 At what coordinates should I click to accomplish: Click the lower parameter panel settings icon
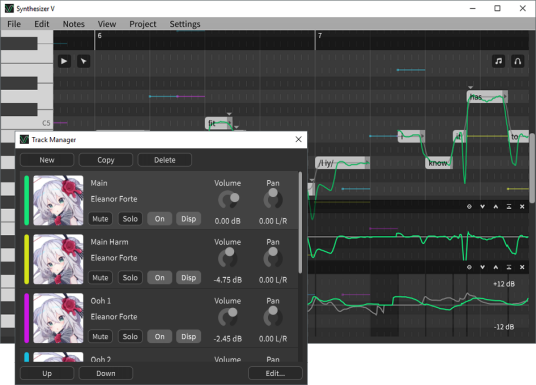(469, 267)
